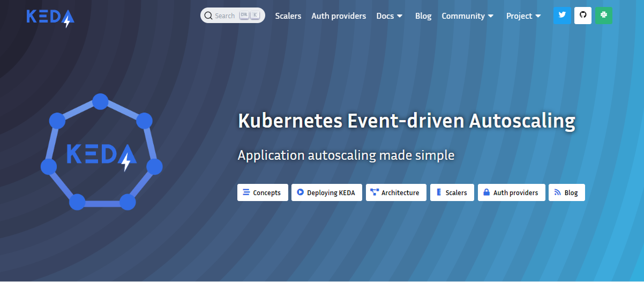Open the GitHub repository icon
The width and height of the screenshot is (644, 282).
(583, 16)
